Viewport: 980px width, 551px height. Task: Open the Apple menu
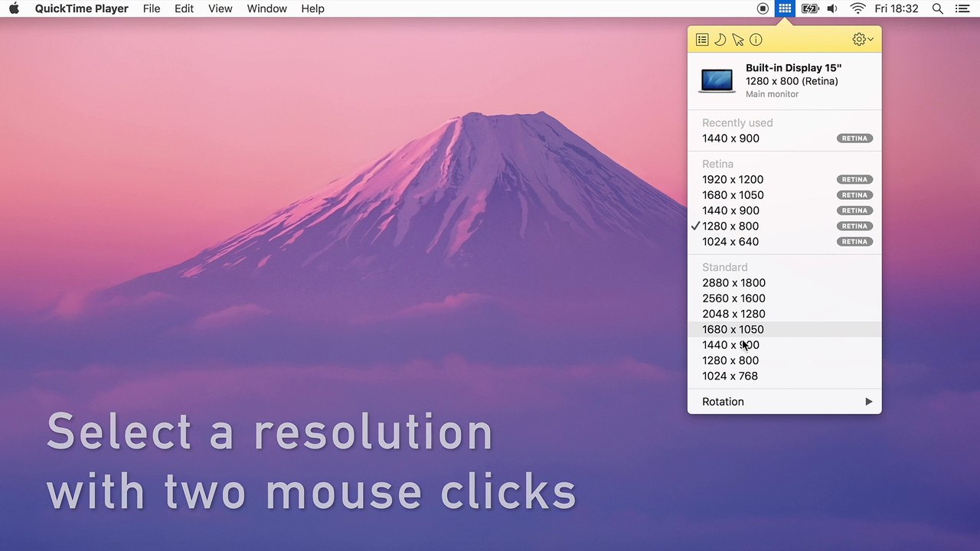tap(14, 8)
